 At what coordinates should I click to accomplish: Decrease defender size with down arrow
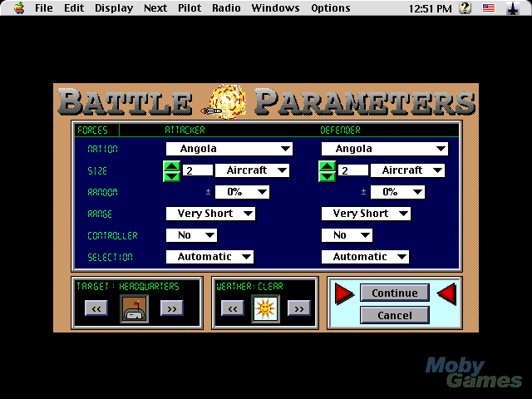pyautogui.click(x=327, y=177)
